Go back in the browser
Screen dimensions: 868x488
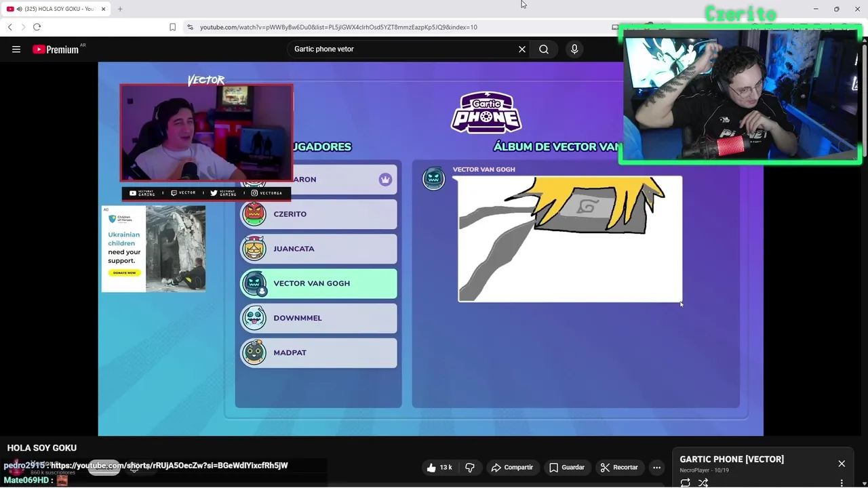(x=9, y=27)
